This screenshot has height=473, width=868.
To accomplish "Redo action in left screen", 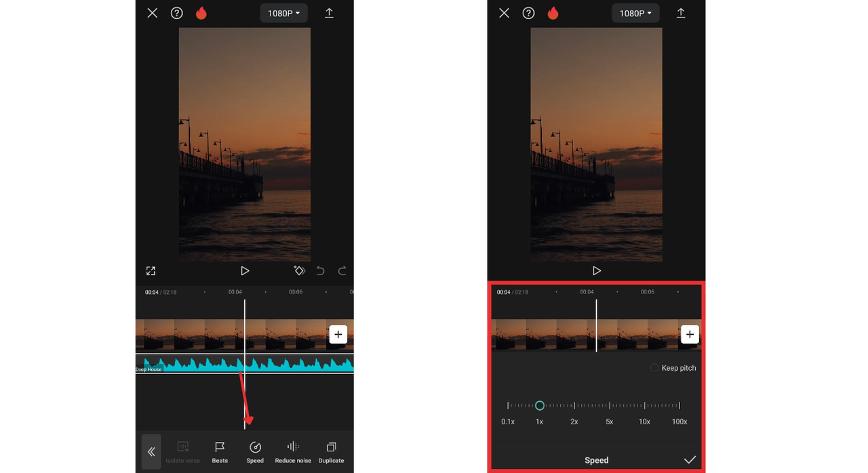I will 342,270.
